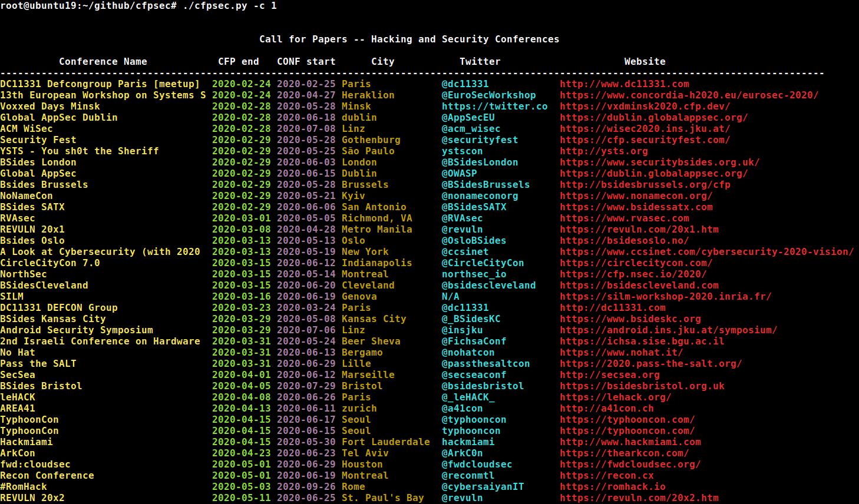Select the @acm_wisec Twitter handle
The height and width of the screenshot is (504, 859).
(x=471, y=128)
